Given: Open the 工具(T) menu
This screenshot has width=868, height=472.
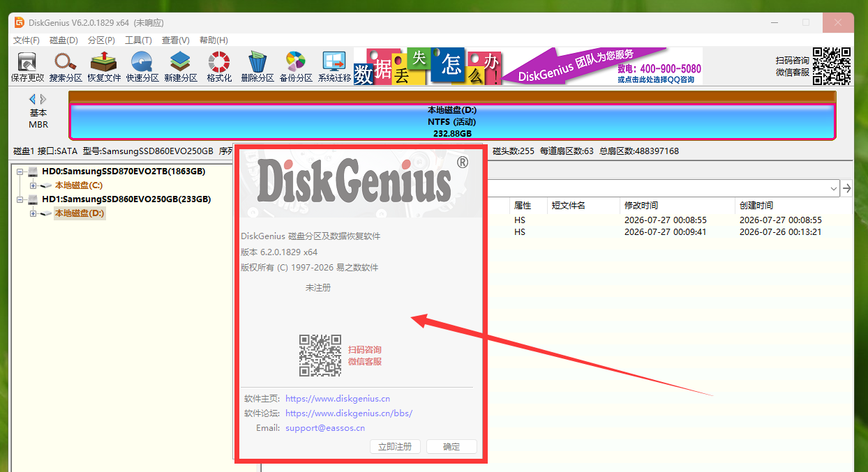Looking at the screenshot, I should 138,40.
